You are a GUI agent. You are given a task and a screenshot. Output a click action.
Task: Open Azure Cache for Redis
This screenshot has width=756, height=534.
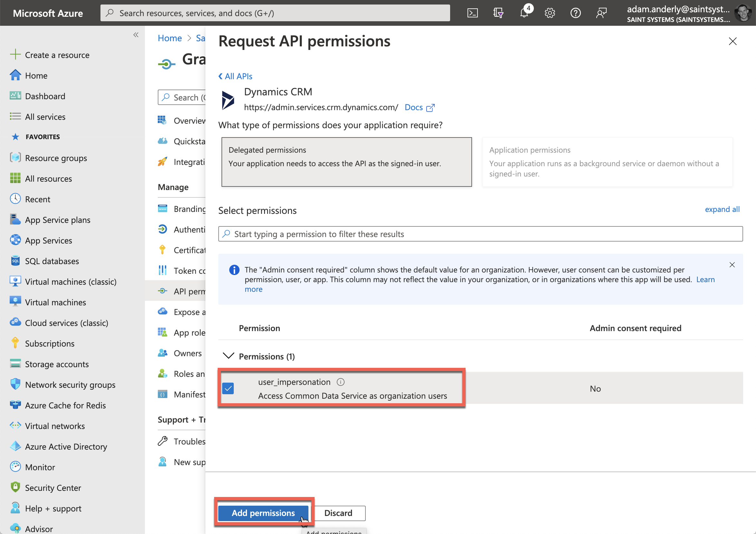pyautogui.click(x=65, y=405)
